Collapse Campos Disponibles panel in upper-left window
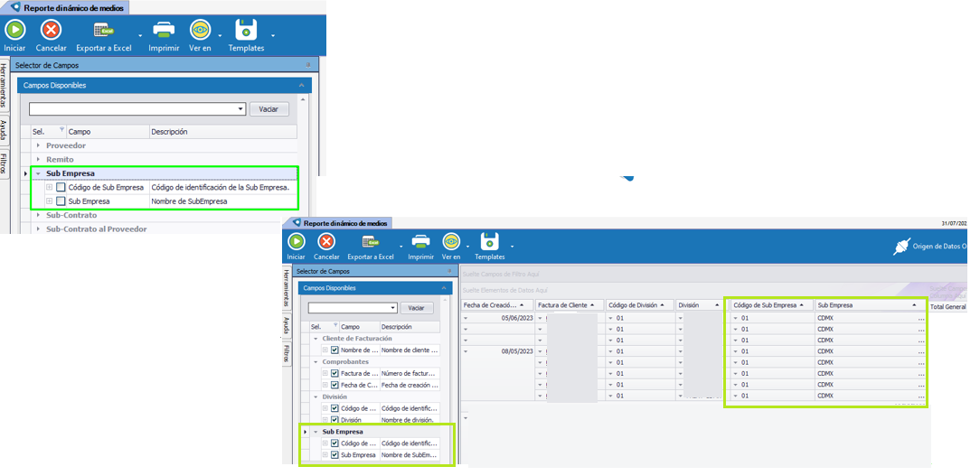This screenshot has width=980, height=476. [x=302, y=85]
